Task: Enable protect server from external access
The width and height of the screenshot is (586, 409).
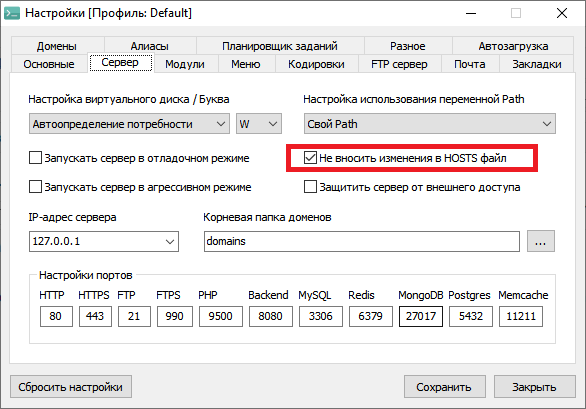Action: point(310,187)
